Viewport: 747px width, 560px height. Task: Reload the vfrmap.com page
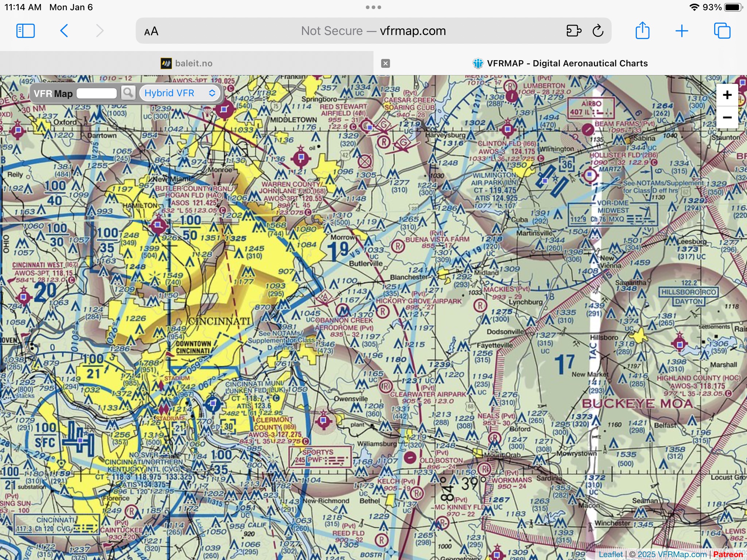pos(598,31)
